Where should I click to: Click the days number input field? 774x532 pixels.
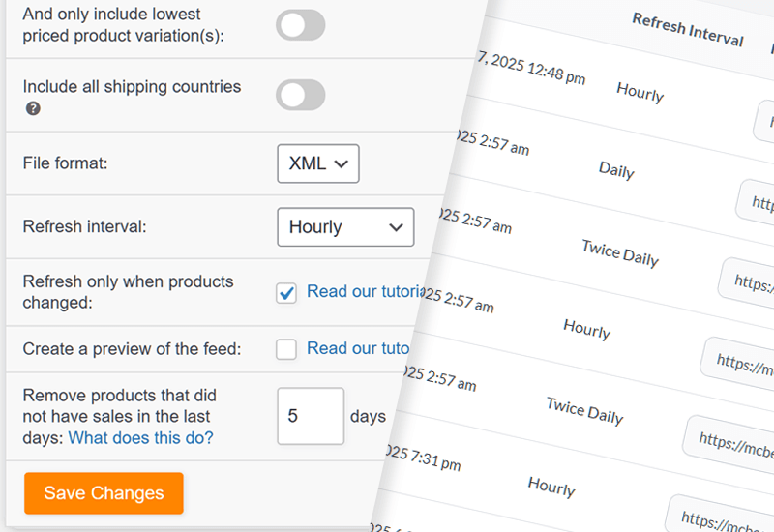click(x=310, y=417)
